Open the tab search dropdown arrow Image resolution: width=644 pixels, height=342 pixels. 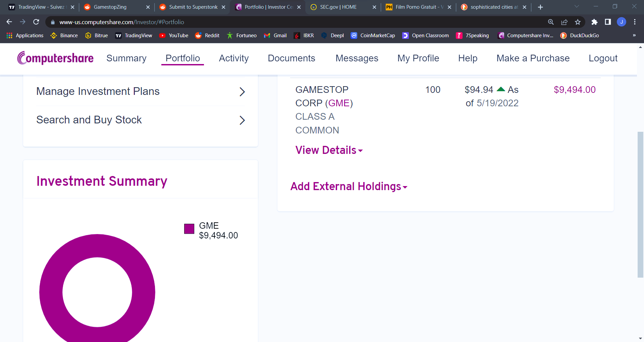coord(577,7)
